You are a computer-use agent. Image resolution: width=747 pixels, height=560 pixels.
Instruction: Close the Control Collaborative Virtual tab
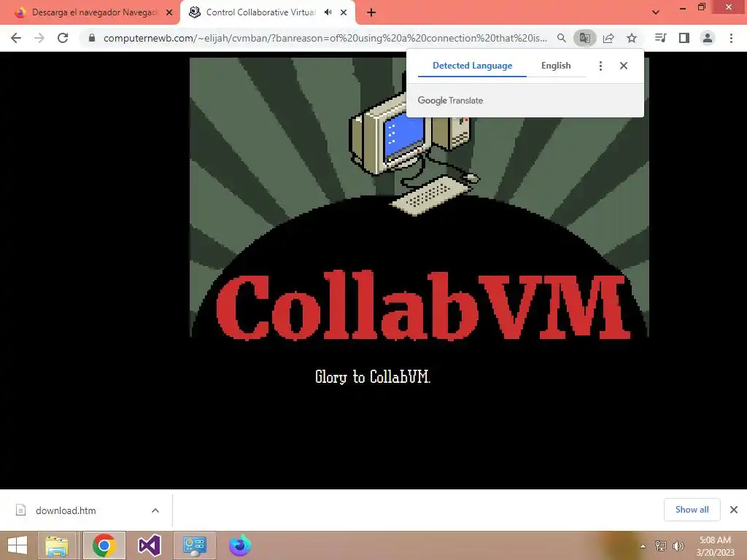coord(344,12)
